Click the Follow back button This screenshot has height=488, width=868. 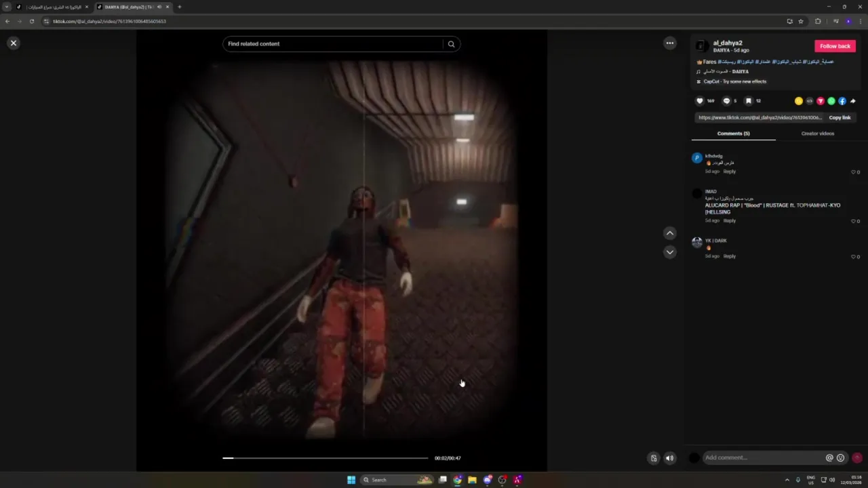pyautogui.click(x=835, y=46)
